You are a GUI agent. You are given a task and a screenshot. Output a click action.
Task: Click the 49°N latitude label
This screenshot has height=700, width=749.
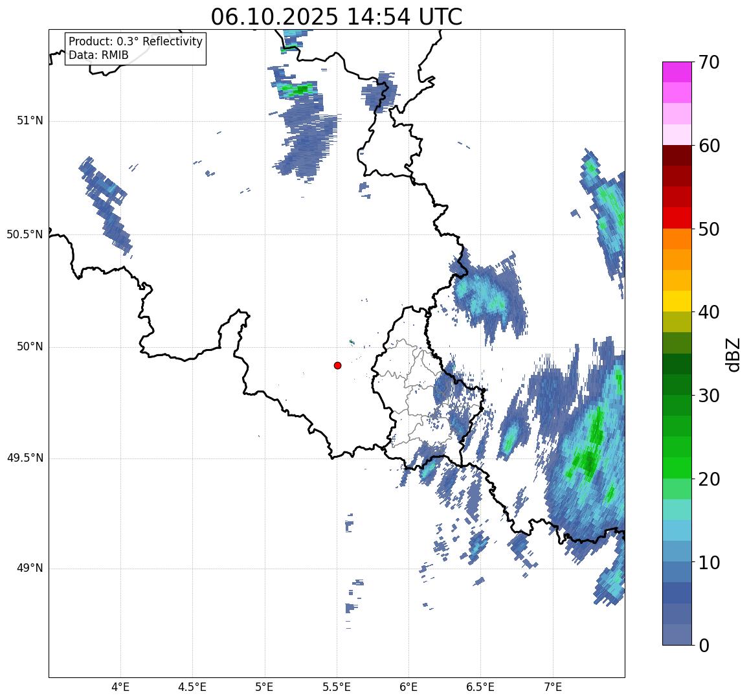(30, 568)
